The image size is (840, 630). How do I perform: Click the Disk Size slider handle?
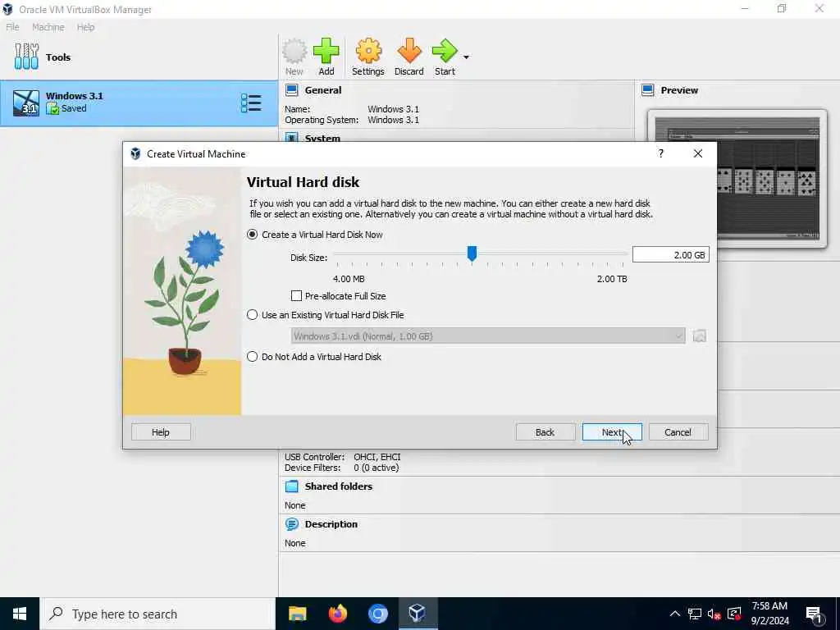click(472, 254)
